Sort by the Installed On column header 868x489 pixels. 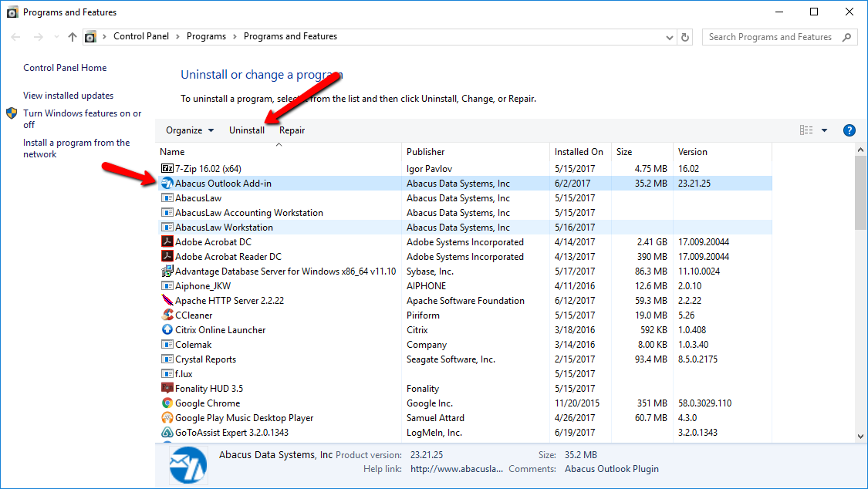581,152
